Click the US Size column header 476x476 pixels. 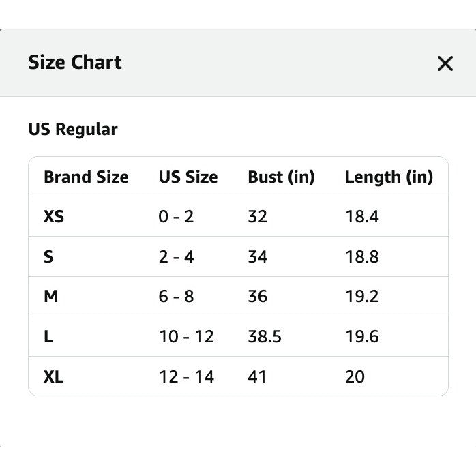[x=188, y=177]
